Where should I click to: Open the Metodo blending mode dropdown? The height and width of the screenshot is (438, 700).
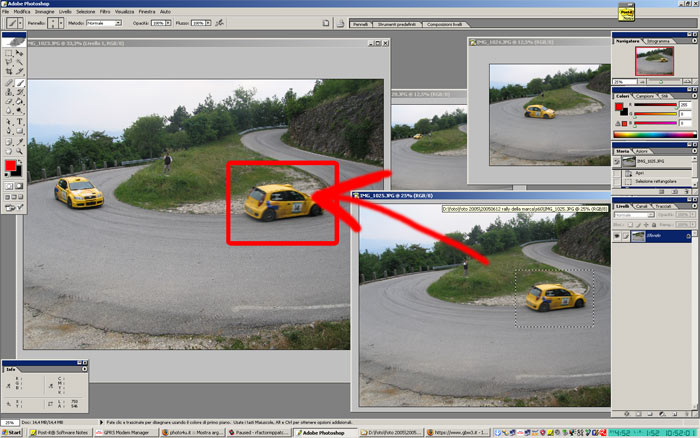click(118, 23)
